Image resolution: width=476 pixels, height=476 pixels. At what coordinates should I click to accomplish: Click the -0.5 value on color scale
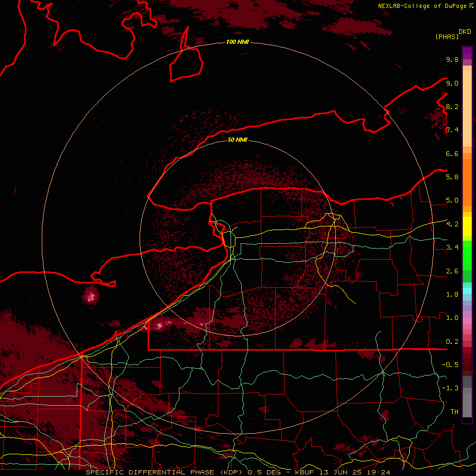point(450,365)
